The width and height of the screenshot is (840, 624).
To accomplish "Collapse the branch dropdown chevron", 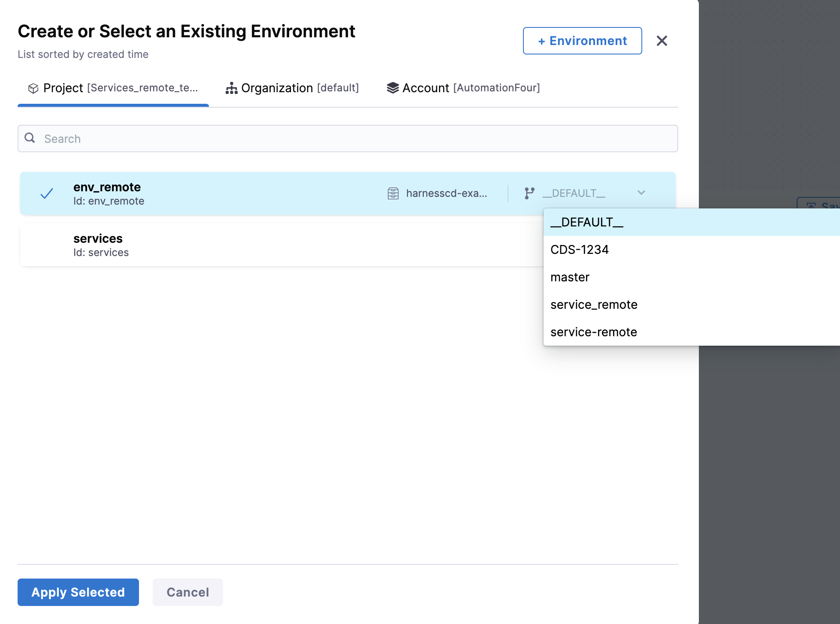I will [641, 193].
